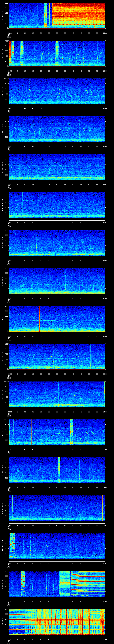Select the "19:00" end time label
The height and width of the screenshot is (644, 114).
coord(105,336)
